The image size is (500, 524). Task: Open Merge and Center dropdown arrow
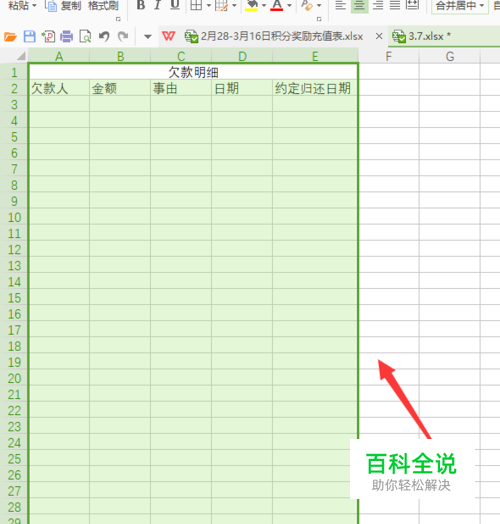coord(482,6)
